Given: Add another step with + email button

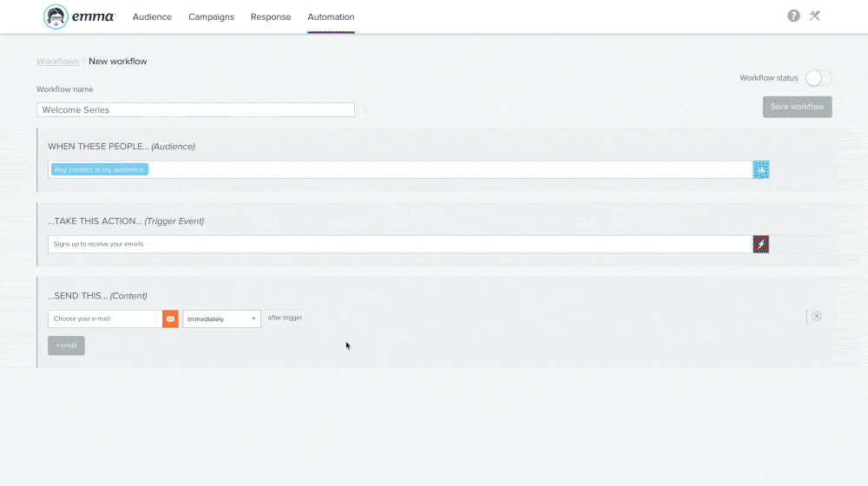Looking at the screenshot, I should 67,345.
